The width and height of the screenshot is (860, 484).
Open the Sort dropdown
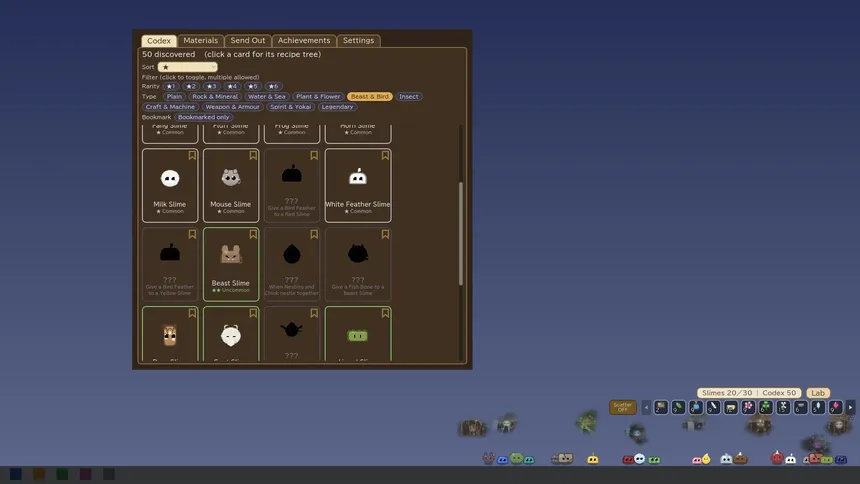(x=188, y=67)
